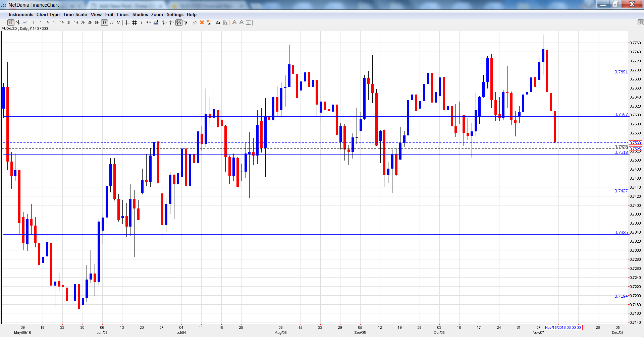Image resolution: width=644 pixels, height=362 pixels.
Task: Expand the Time Scale menu
Action: click(75, 14)
